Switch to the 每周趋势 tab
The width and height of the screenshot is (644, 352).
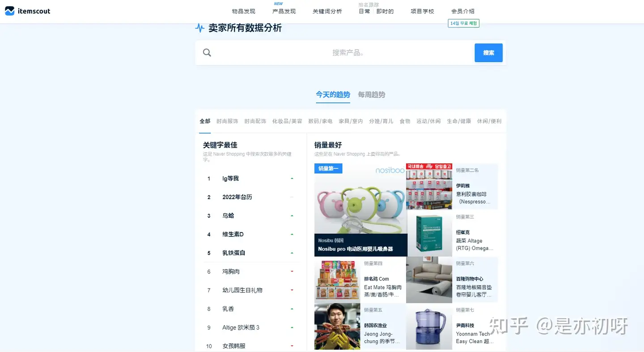[372, 95]
